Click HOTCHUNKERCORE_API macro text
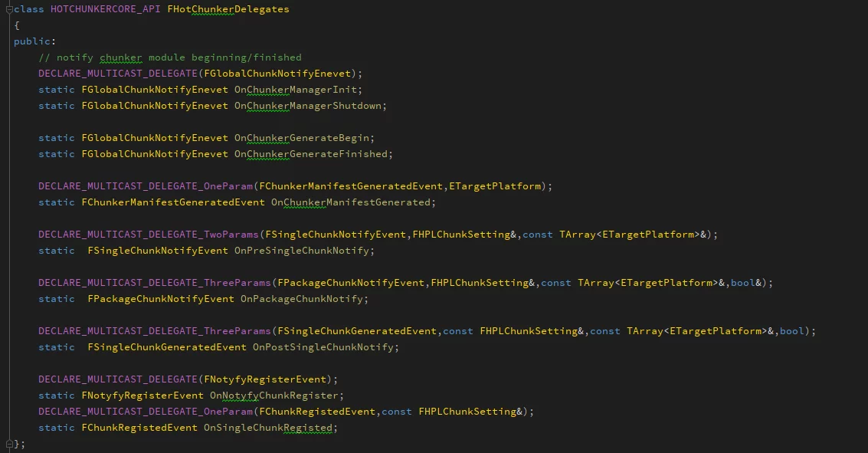The width and height of the screenshot is (868, 453). coord(105,9)
